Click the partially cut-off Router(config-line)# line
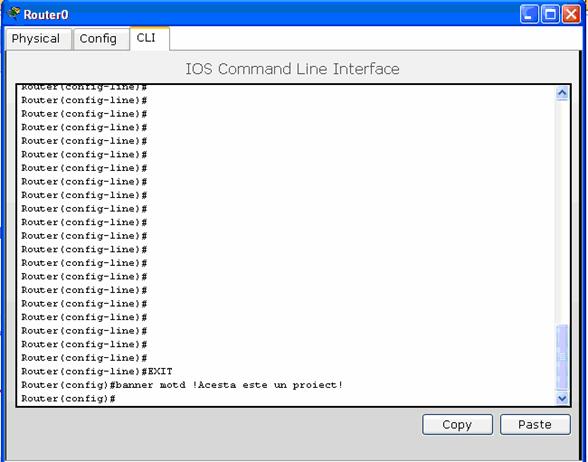The height and width of the screenshot is (462, 588). pyautogui.click(x=84, y=87)
